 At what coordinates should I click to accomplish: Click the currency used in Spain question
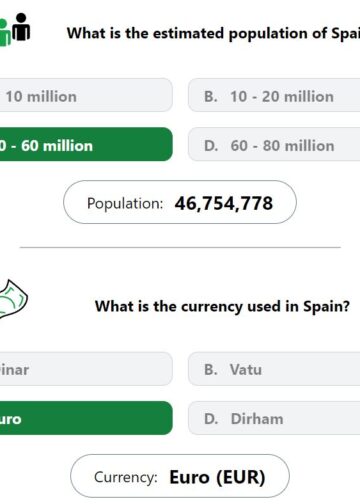222,306
